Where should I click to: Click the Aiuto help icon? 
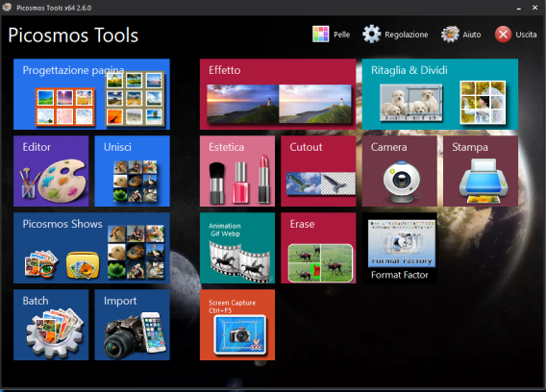pyautogui.click(x=450, y=35)
